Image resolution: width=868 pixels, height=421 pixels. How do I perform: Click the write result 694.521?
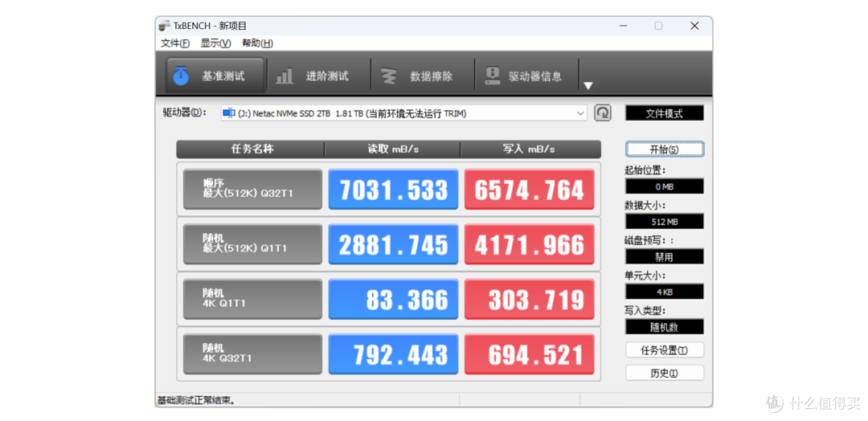[529, 354]
